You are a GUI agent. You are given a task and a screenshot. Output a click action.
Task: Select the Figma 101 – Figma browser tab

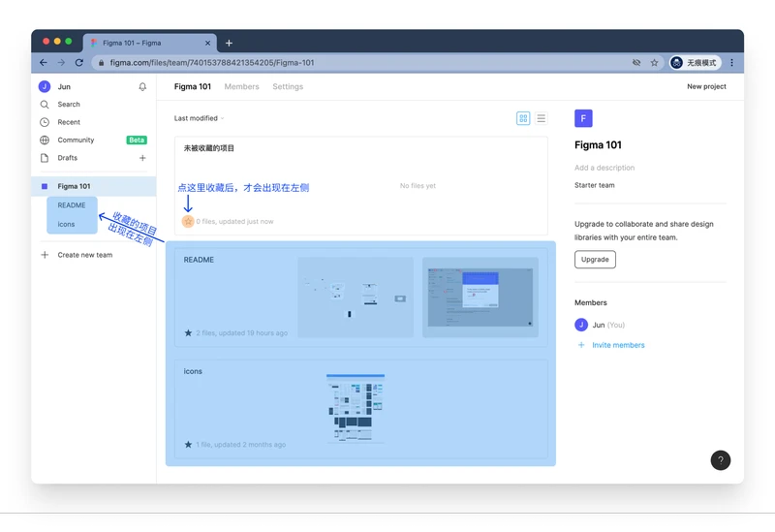150,43
